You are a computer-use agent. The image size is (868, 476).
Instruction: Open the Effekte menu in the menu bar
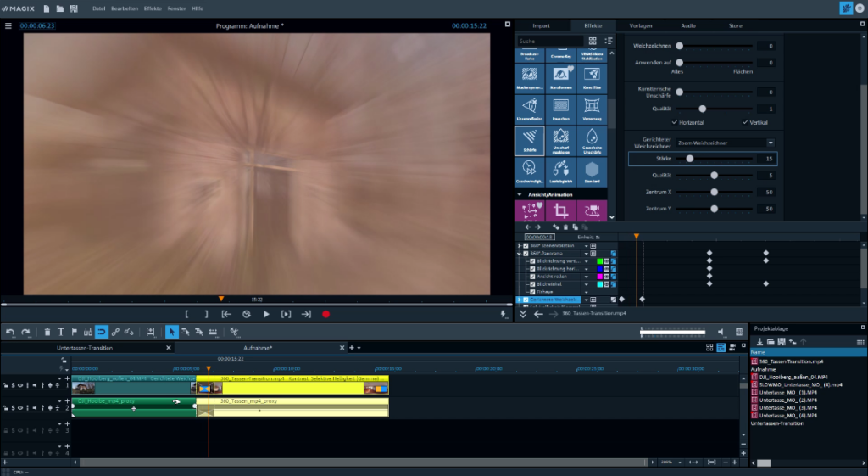153,8
